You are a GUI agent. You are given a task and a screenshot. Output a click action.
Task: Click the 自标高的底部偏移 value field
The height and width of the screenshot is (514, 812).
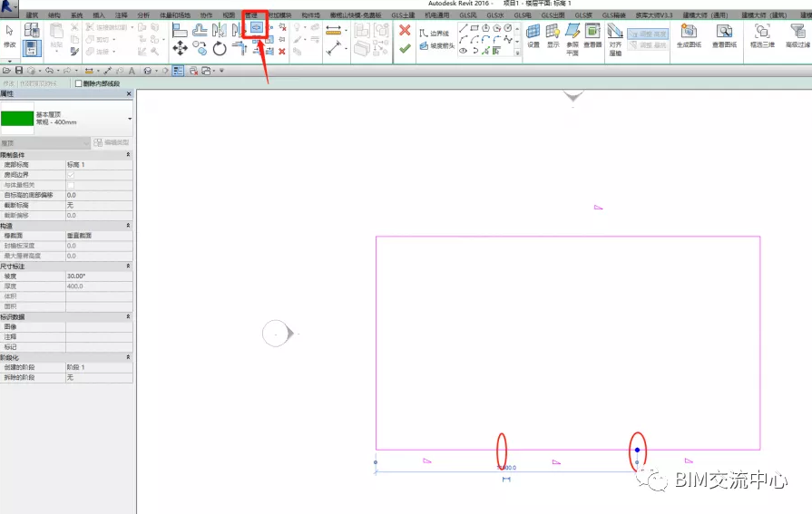pyautogui.click(x=99, y=195)
